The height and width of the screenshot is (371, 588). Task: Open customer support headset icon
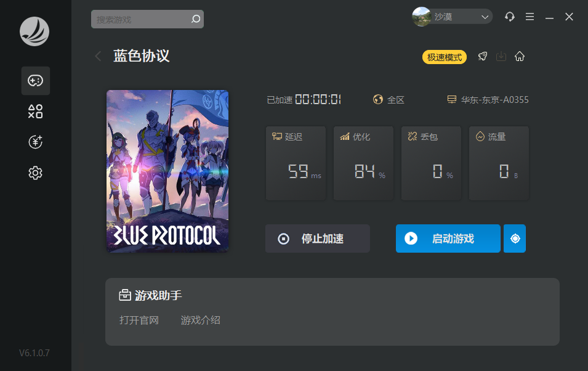pyautogui.click(x=510, y=17)
